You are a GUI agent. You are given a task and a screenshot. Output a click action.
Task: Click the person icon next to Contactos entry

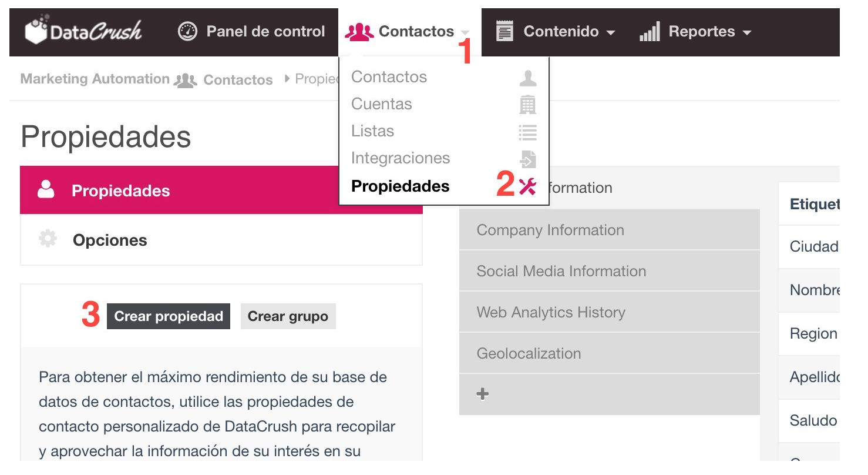pyautogui.click(x=527, y=76)
